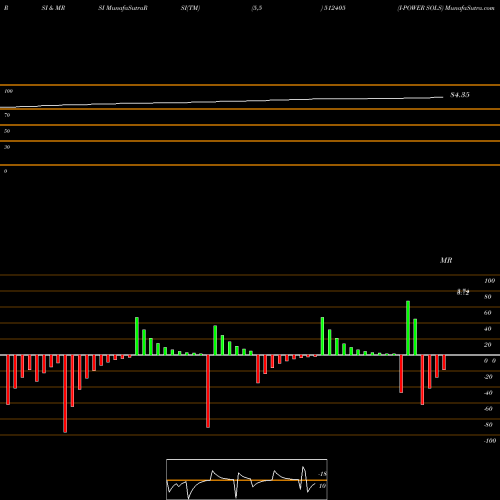The width and height of the screenshot is (500, 500).
Task: Click '(I-POWER SOLS) MunafaSutra.com' title text
Action: (446, 8)
